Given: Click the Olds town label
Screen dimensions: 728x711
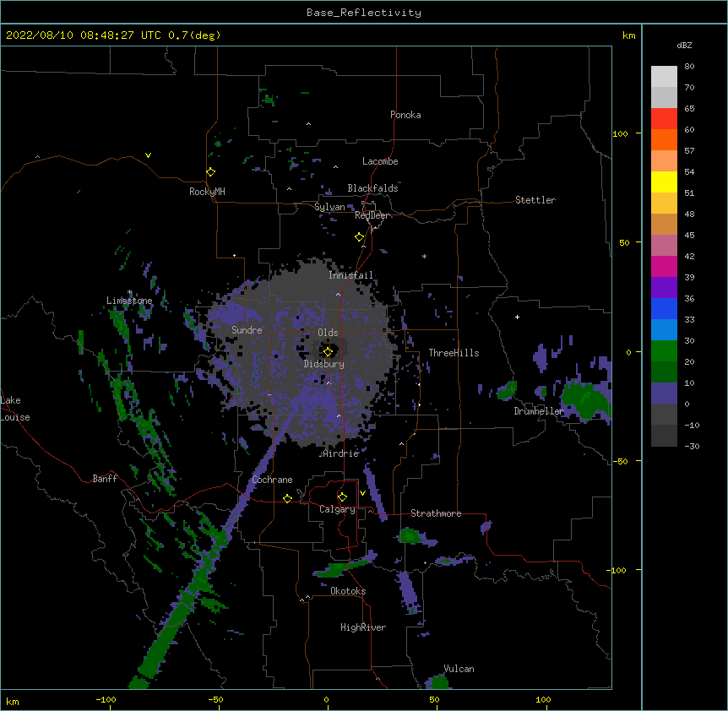Looking at the screenshot, I should point(328,333).
